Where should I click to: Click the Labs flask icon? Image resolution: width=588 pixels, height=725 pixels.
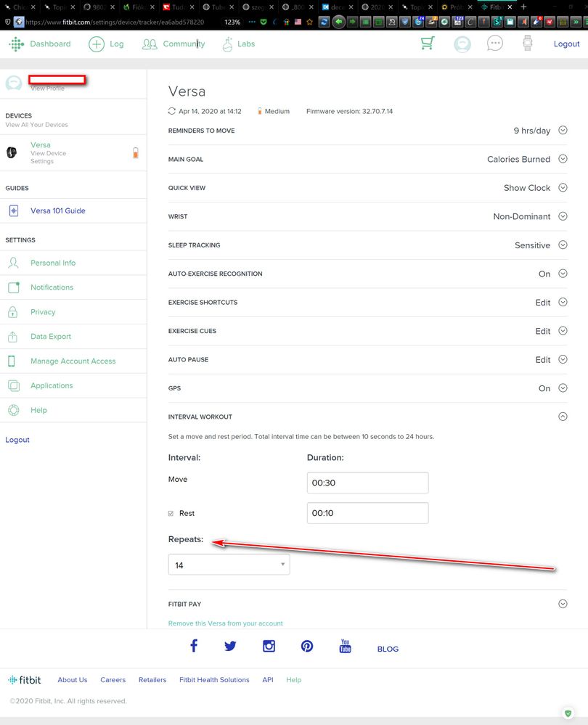tap(227, 44)
